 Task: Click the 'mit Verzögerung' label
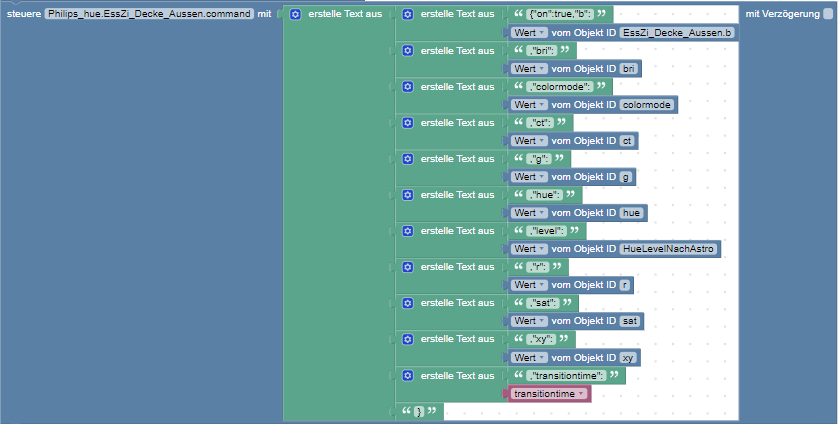[782, 14]
